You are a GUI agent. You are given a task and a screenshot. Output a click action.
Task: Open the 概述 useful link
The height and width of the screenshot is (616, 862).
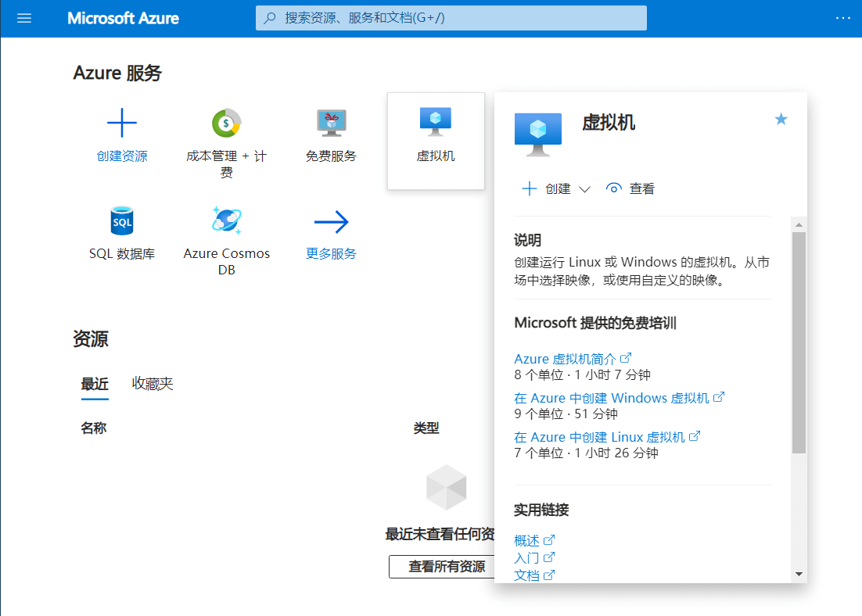point(526,541)
